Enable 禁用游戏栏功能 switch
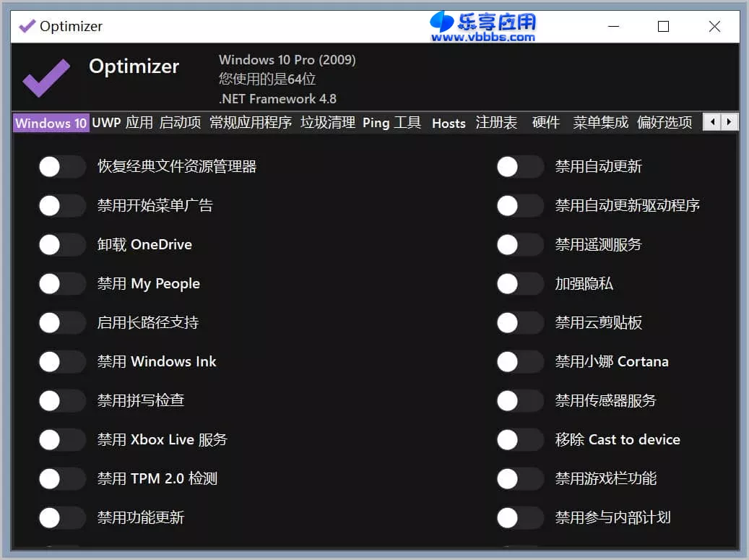Image resolution: width=749 pixels, height=560 pixels. click(x=520, y=478)
